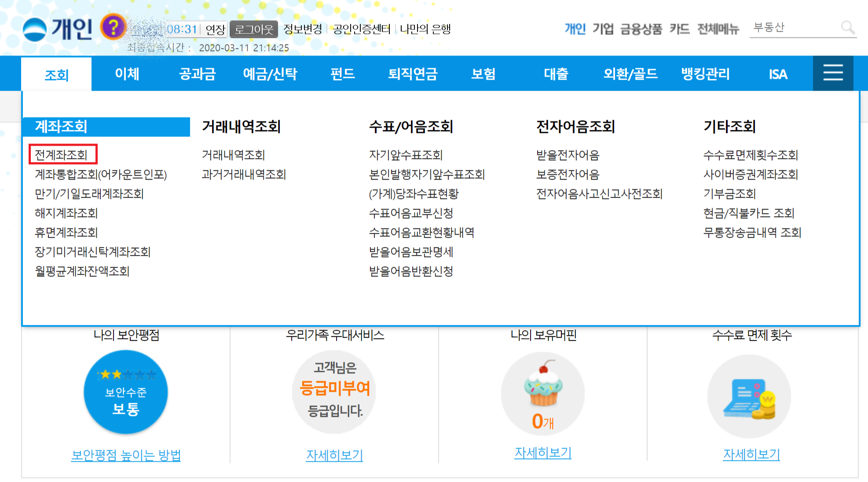
Task: Open 기부금조회 under 기타조회
Action: [729, 194]
